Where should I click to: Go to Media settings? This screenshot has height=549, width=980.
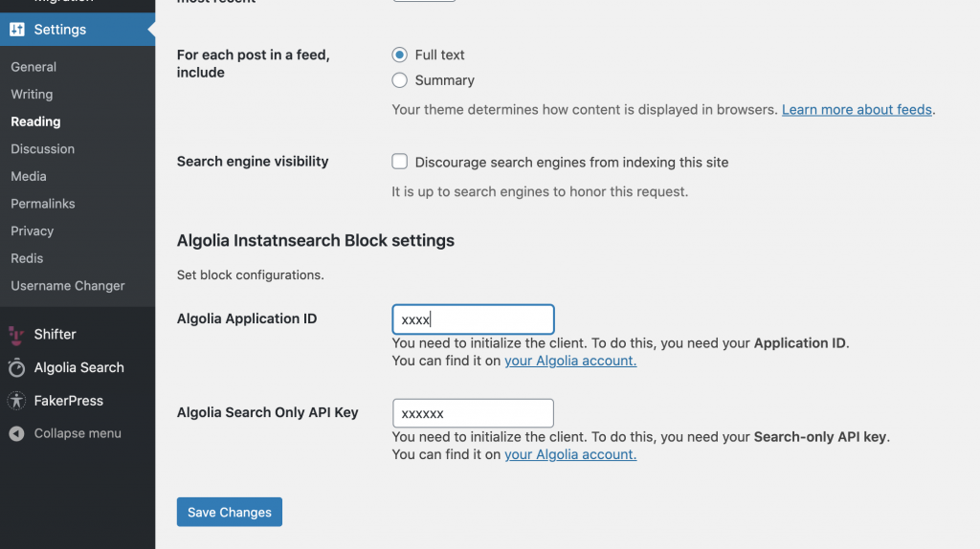[29, 177]
